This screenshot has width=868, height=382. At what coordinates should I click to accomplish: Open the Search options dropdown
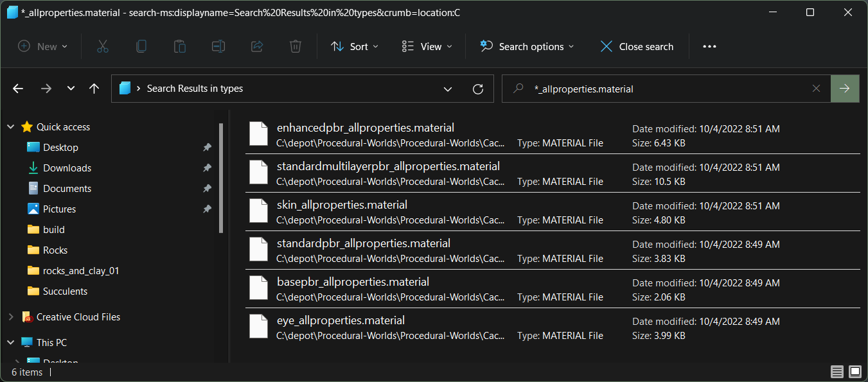click(x=526, y=46)
